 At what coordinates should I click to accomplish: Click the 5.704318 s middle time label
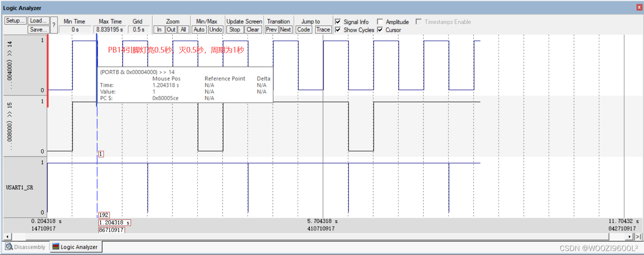click(322, 221)
